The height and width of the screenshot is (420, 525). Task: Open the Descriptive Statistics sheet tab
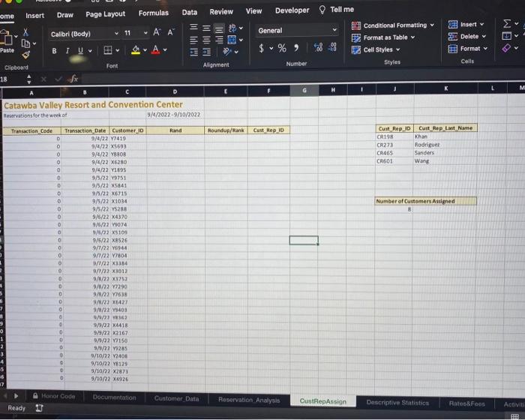click(397, 403)
